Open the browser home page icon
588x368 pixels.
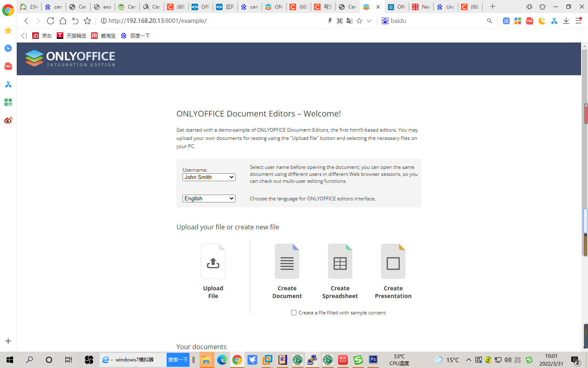[x=63, y=21]
